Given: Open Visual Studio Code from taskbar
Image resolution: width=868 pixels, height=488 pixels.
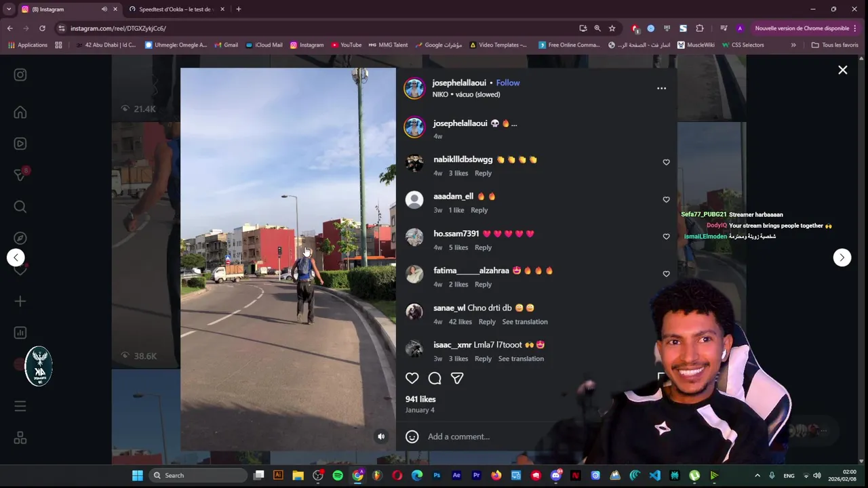Looking at the screenshot, I should point(654,475).
